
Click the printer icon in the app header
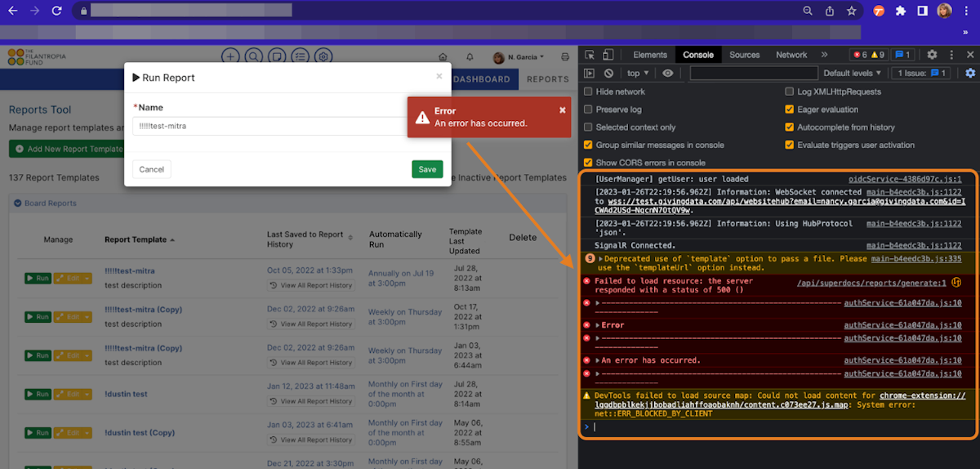click(565, 57)
